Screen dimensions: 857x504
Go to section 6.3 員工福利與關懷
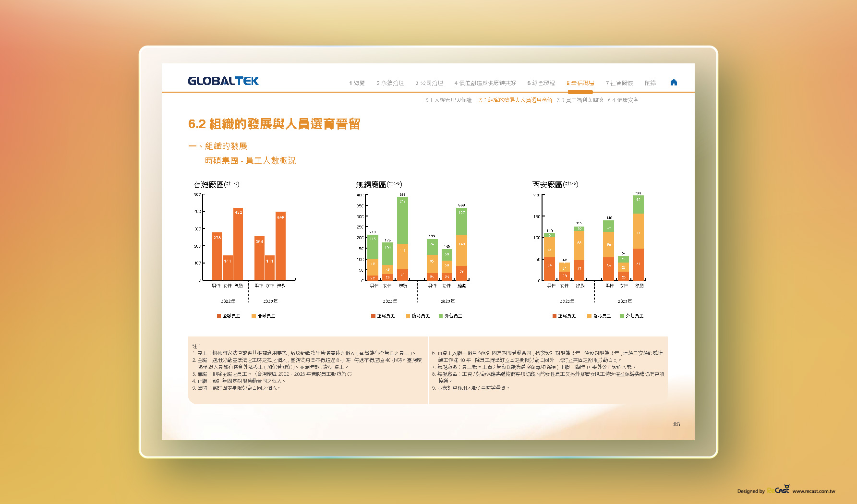pos(580,100)
